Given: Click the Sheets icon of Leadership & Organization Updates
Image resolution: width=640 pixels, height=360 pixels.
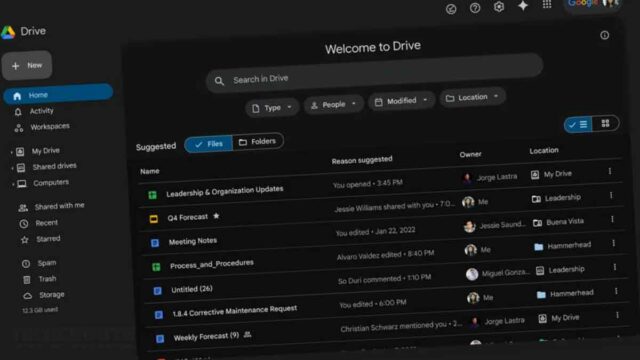Looking at the screenshot, I should click(x=152, y=195).
